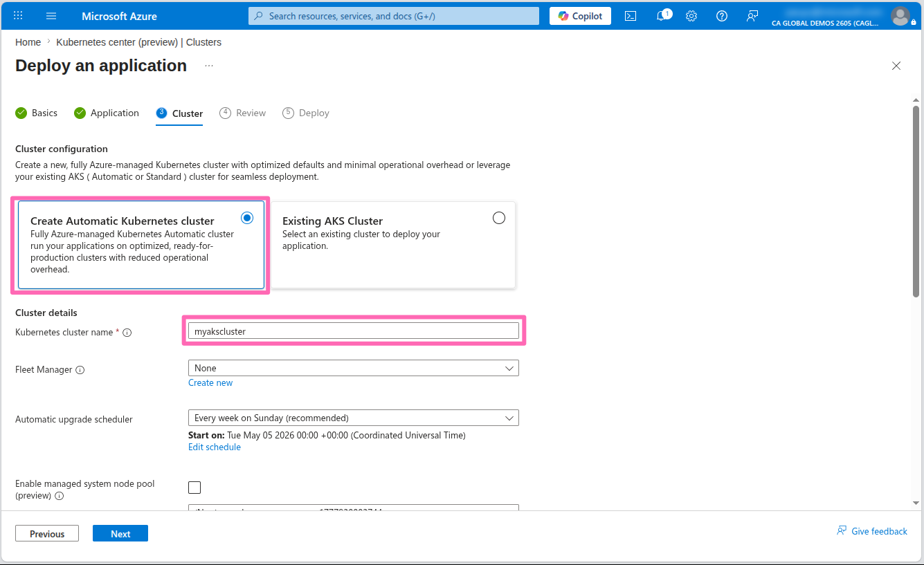Click info icon for managed system node pool
This screenshot has height=565, width=924.
click(x=59, y=496)
